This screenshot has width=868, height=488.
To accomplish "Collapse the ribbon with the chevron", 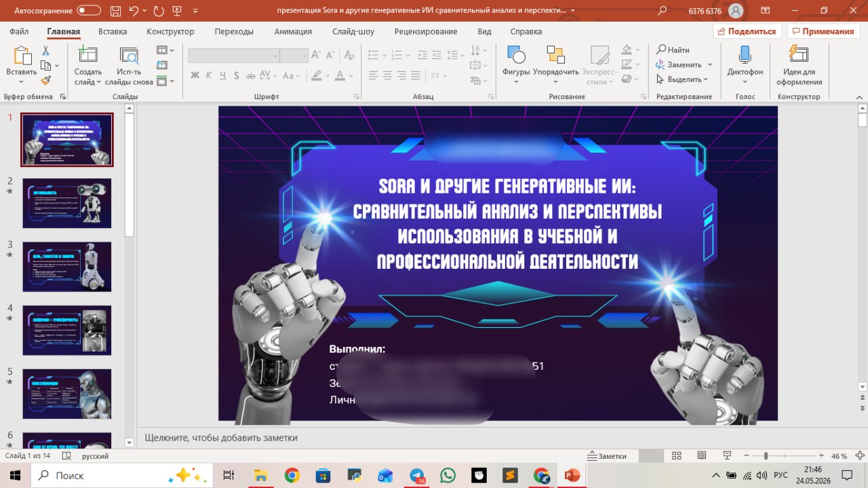I will click(859, 97).
